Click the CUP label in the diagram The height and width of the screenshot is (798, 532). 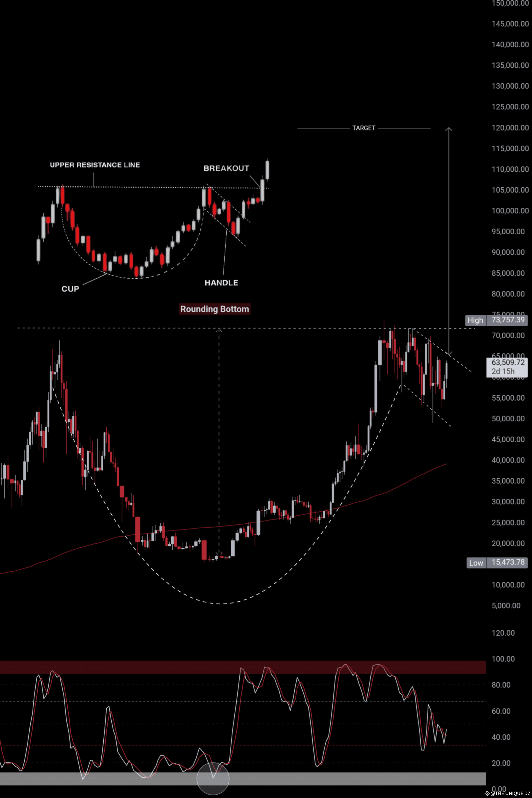(70, 289)
